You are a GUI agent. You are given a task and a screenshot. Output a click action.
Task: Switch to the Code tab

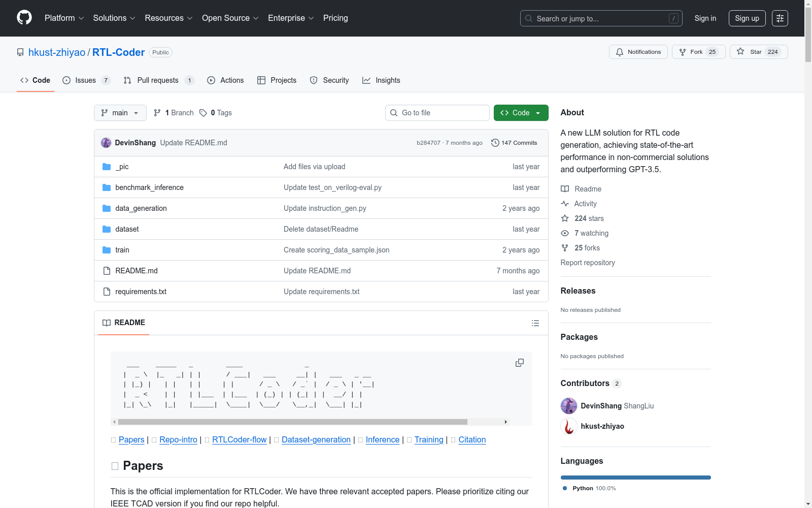tap(36, 80)
